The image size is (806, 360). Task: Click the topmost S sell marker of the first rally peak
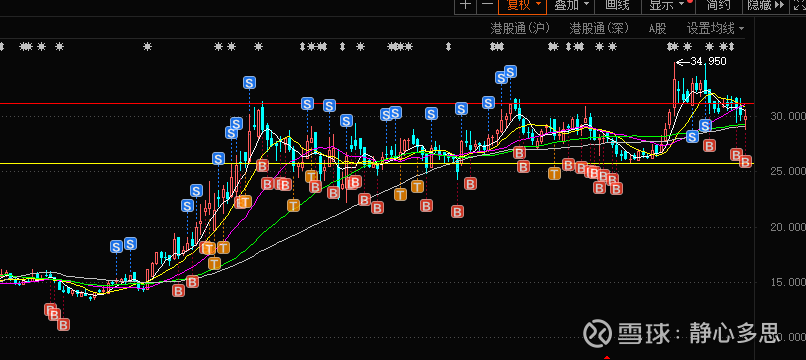pos(249,82)
